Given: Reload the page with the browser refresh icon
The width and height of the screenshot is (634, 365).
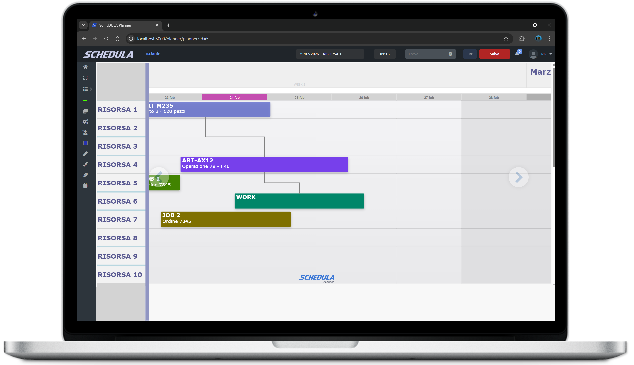Looking at the screenshot, I should click(106, 38).
